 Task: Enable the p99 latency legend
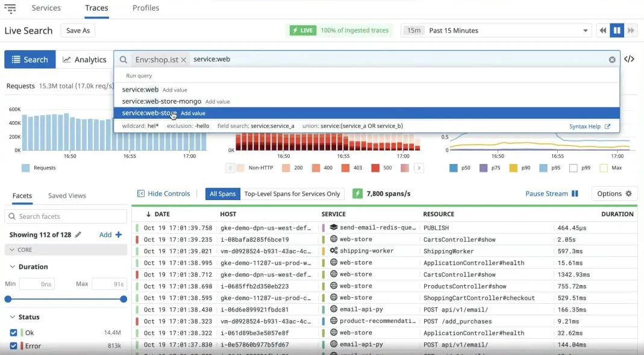pos(574,168)
